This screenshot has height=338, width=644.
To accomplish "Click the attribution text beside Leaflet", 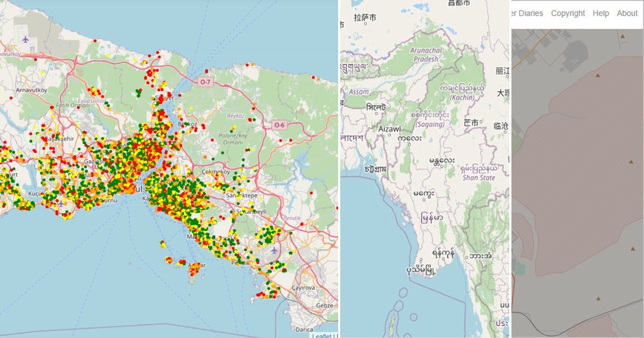I will [x=339, y=335].
